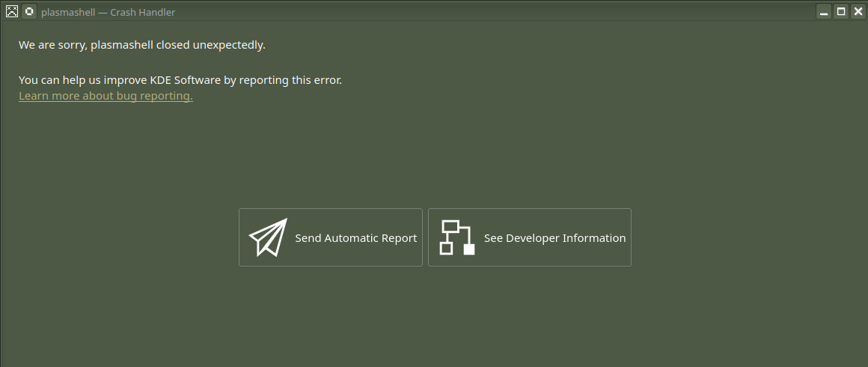Follow the Learn more about bug reporting link
This screenshot has height=367, width=868.
(106, 96)
